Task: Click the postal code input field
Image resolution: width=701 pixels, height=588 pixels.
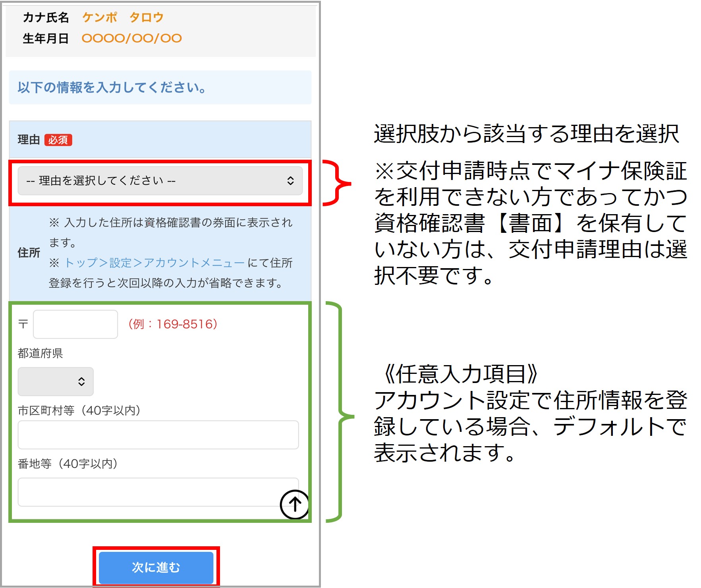Action: click(x=75, y=324)
